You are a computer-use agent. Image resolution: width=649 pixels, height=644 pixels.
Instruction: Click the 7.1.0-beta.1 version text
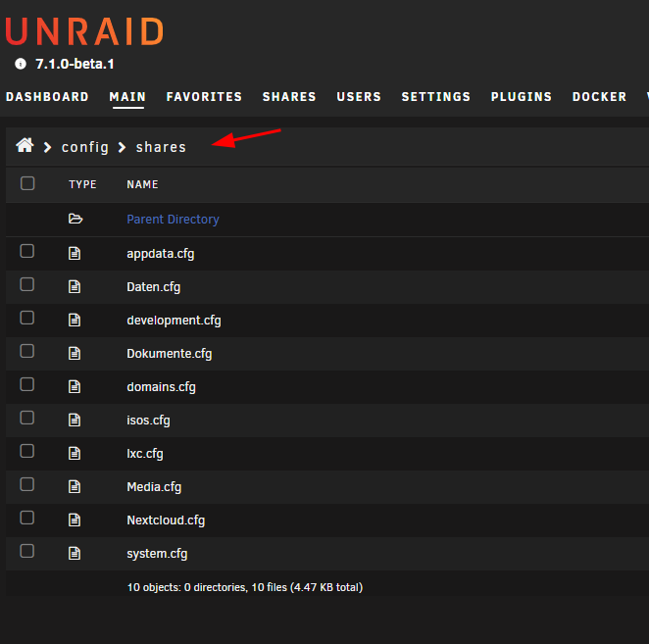click(x=75, y=64)
